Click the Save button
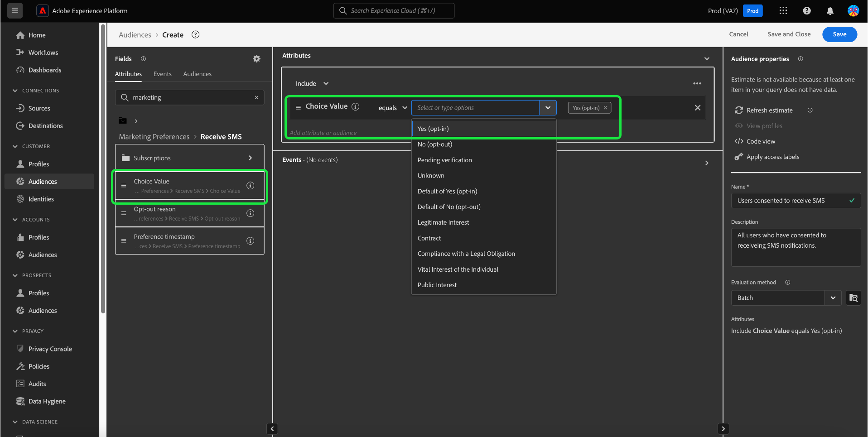Image resolution: width=868 pixels, height=437 pixels. pos(839,34)
